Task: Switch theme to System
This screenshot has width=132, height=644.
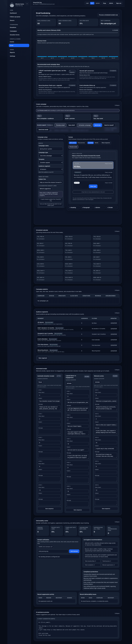Action: click(98, 3)
